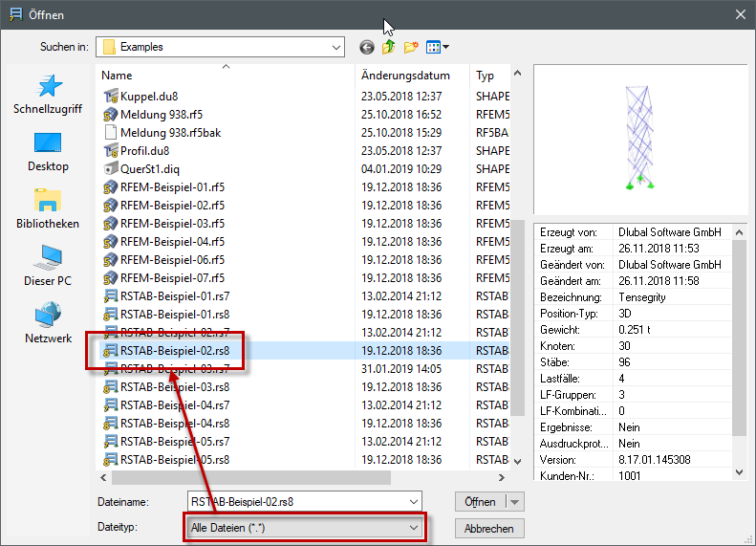The height and width of the screenshot is (546, 756).
Task: Click the date 31.01.2019 14:05
Action: click(x=401, y=369)
